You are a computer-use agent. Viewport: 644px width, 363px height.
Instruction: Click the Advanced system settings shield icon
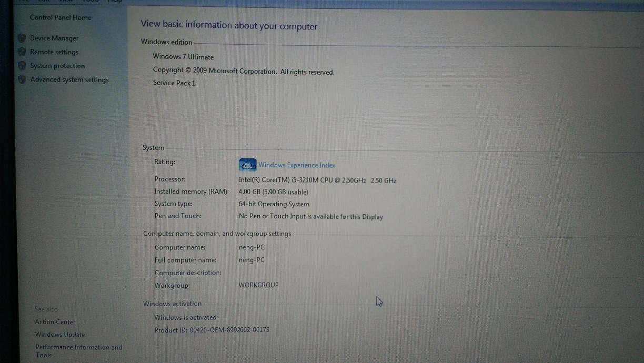pos(22,79)
